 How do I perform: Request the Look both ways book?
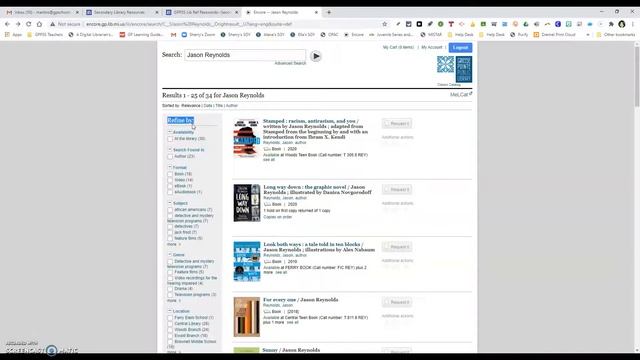pyautogui.click(x=397, y=247)
